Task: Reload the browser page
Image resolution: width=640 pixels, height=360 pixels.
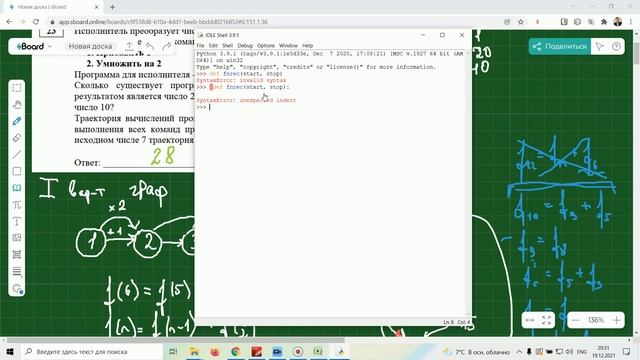Action: click(36, 22)
